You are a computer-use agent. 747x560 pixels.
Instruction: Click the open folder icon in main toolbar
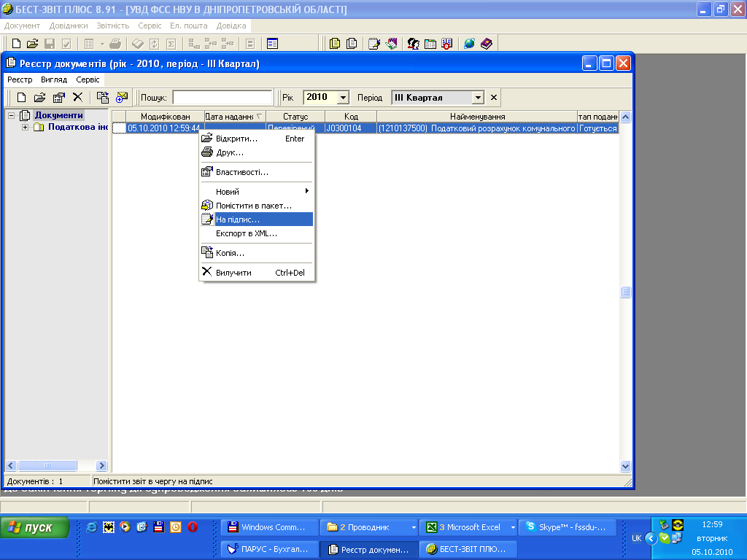pos(32,44)
